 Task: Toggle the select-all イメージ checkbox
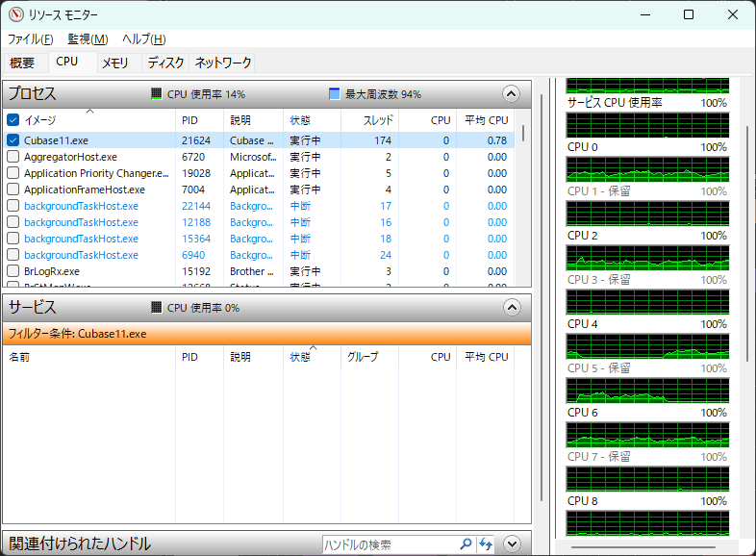tap(13, 119)
